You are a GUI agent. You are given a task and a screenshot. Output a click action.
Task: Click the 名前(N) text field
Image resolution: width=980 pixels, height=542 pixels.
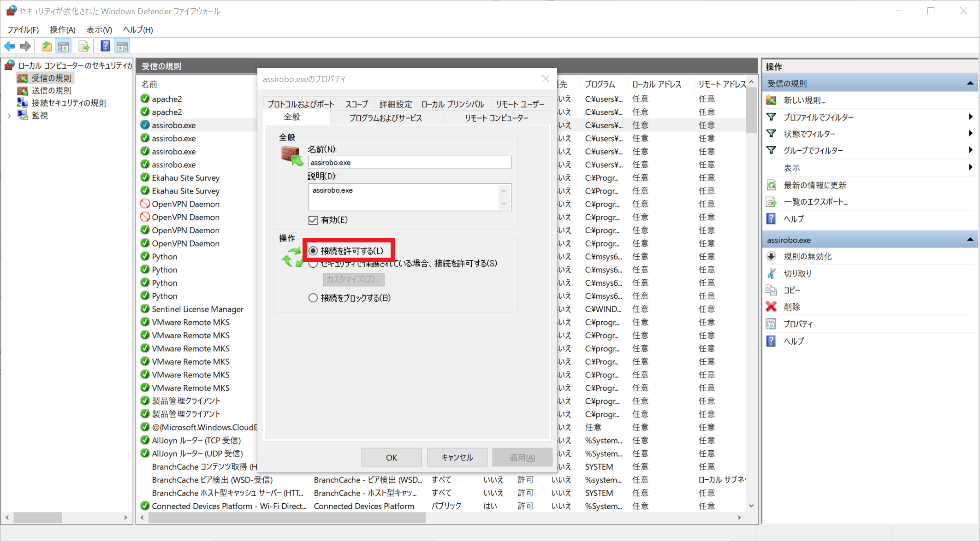coord(409,162)
